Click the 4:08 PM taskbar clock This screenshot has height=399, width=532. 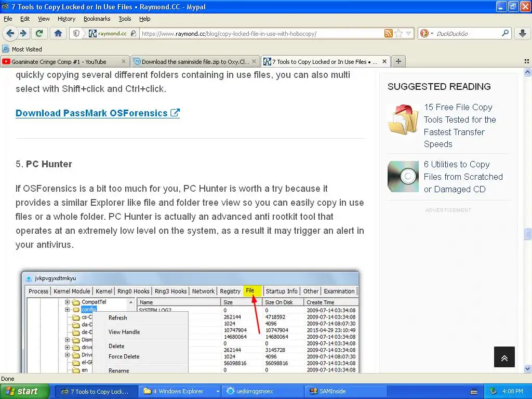tap(512, 391)
